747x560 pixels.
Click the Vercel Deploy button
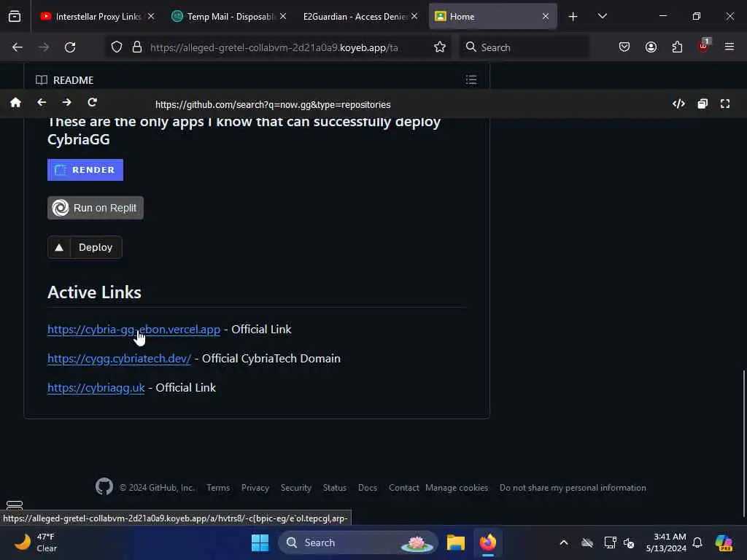(85, 248)
